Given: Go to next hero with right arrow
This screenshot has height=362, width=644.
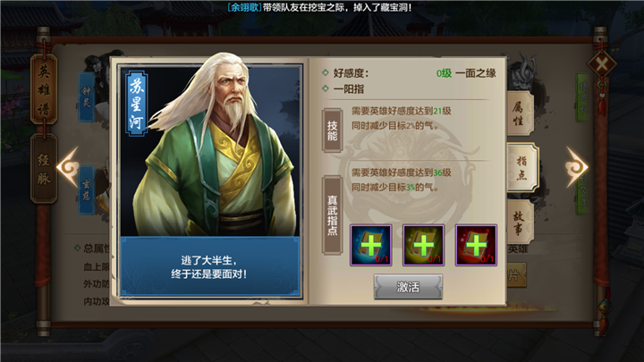Looking at the screenshot, I should point(577,167).
